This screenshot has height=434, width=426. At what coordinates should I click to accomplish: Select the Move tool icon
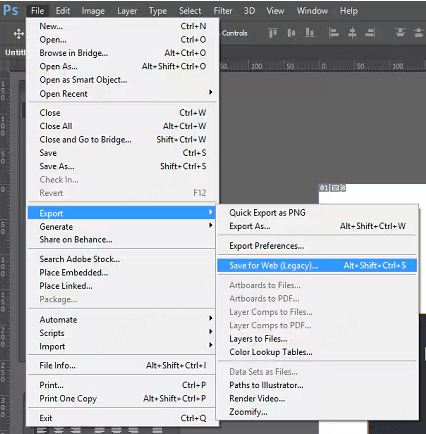click(x=19, y=33)
